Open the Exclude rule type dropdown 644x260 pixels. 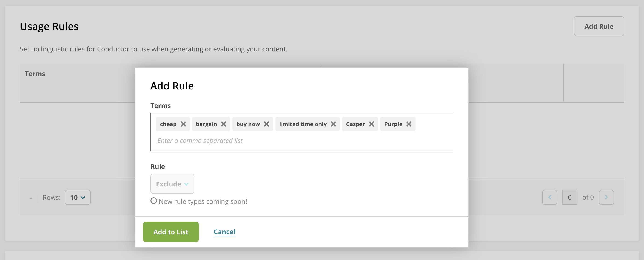click(x=172, y=184)
